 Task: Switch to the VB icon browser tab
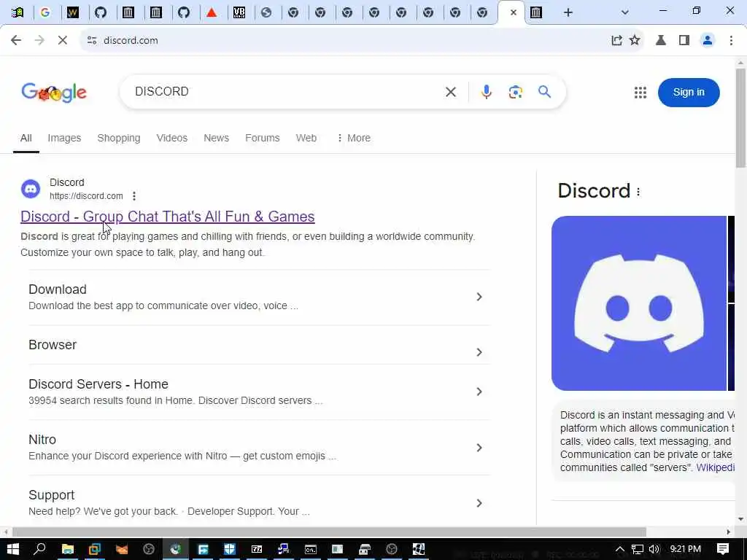[x=239, y=12]
